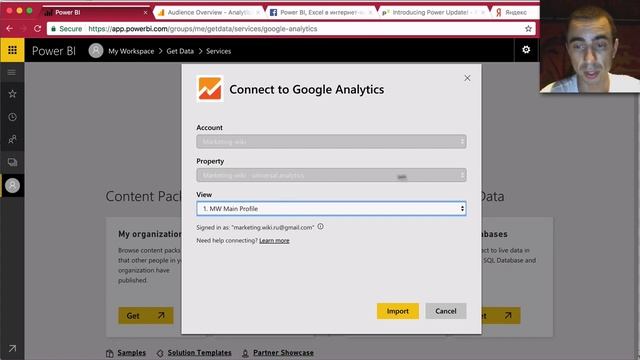
Task: Open Samples link
Action: point(131,353)
